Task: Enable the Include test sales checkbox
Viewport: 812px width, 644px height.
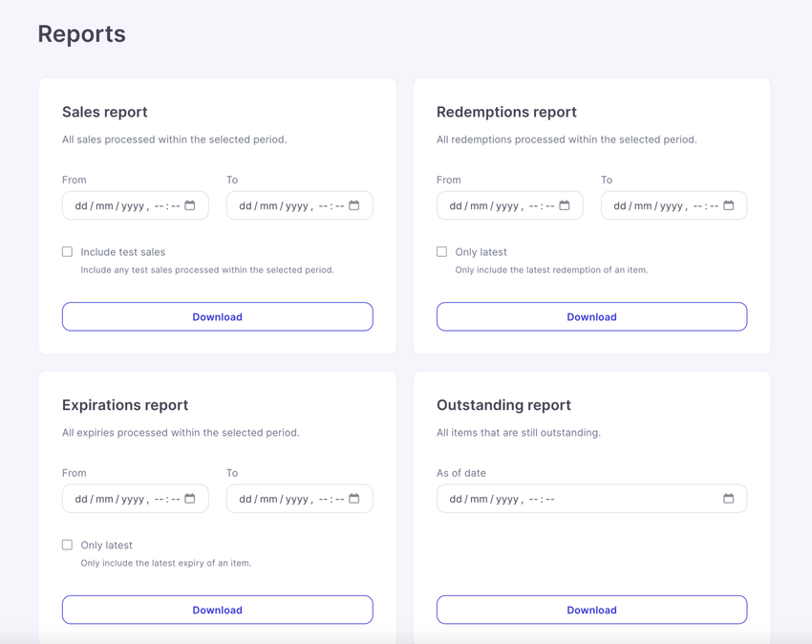Action: pos(67,252)
